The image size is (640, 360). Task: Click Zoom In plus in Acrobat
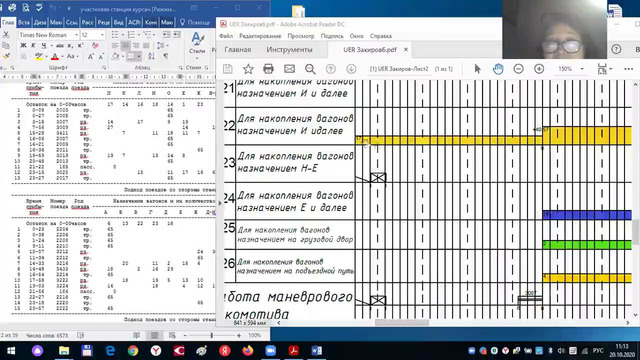coord(539,69)
